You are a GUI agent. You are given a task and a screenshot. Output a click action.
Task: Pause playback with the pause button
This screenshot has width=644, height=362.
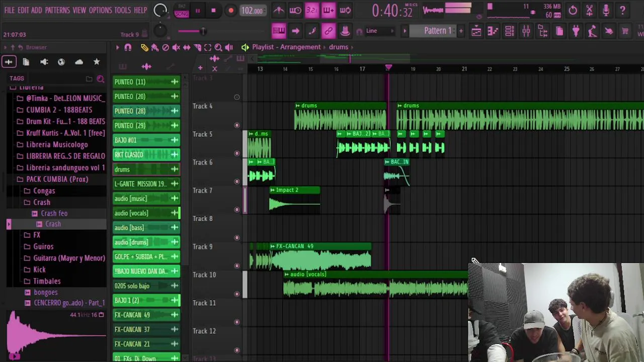click(x=197, y=11)
